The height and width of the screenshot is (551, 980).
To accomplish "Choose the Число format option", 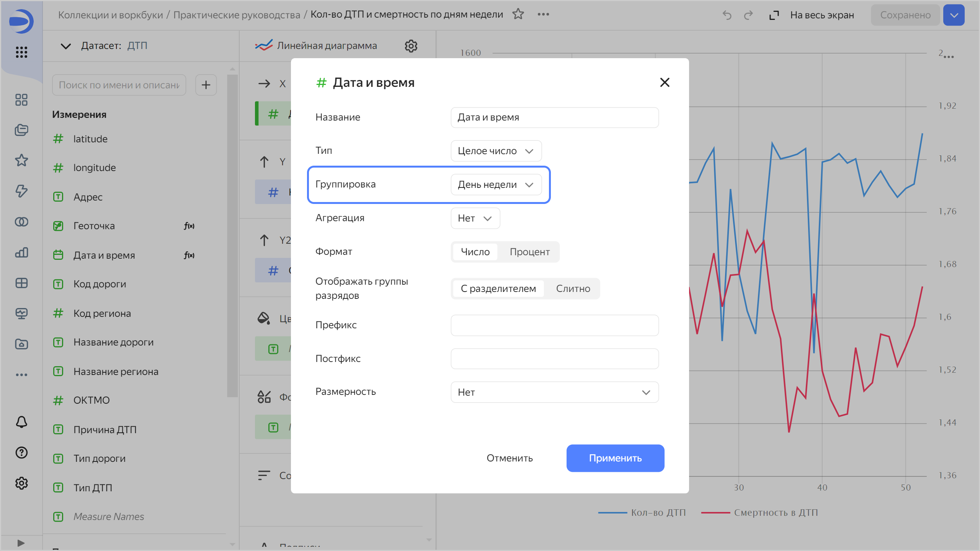I will pyautogui.click(x=475, y=252).
